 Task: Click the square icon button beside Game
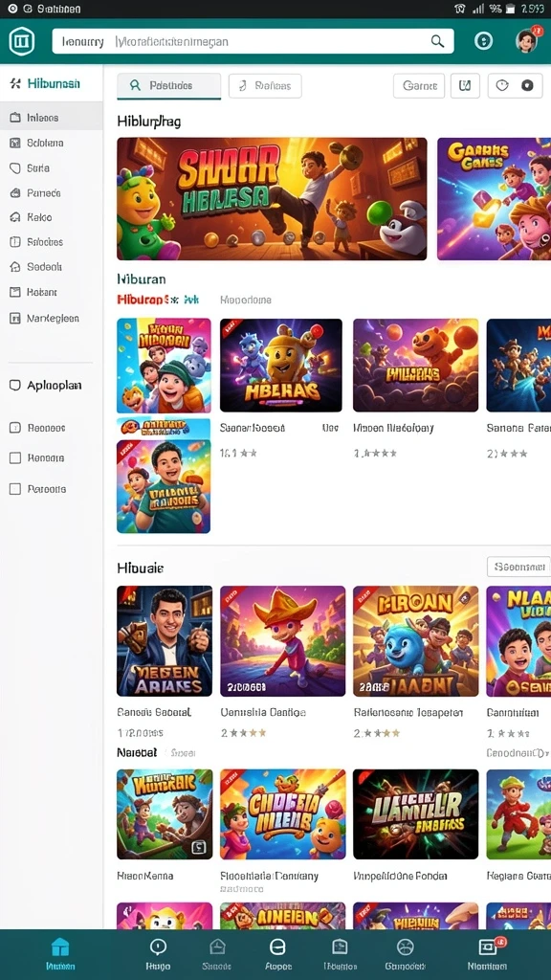tap(465, 85)
